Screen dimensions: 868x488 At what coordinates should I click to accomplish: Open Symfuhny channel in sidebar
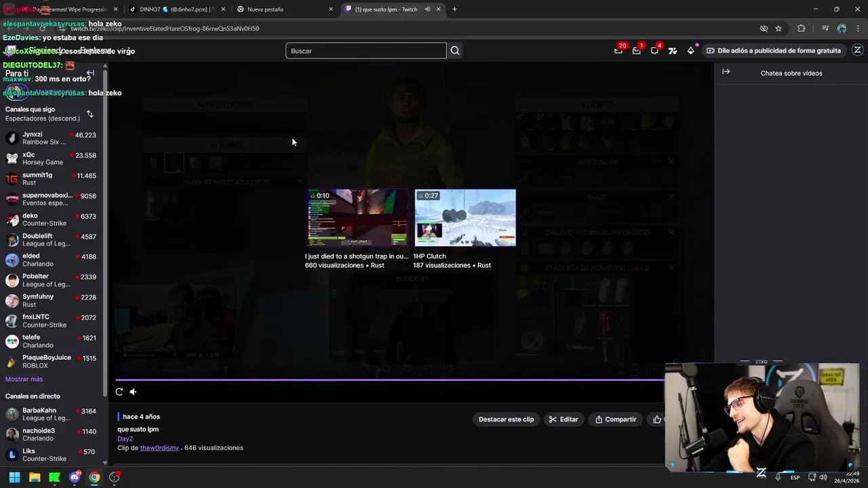[52, 301]
